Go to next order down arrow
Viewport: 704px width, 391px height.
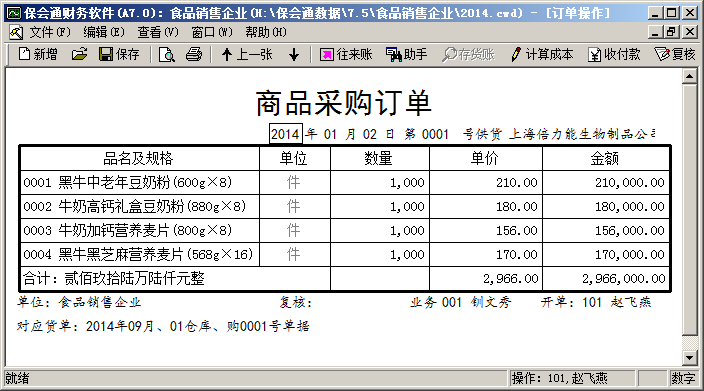[x=294, y=54]
